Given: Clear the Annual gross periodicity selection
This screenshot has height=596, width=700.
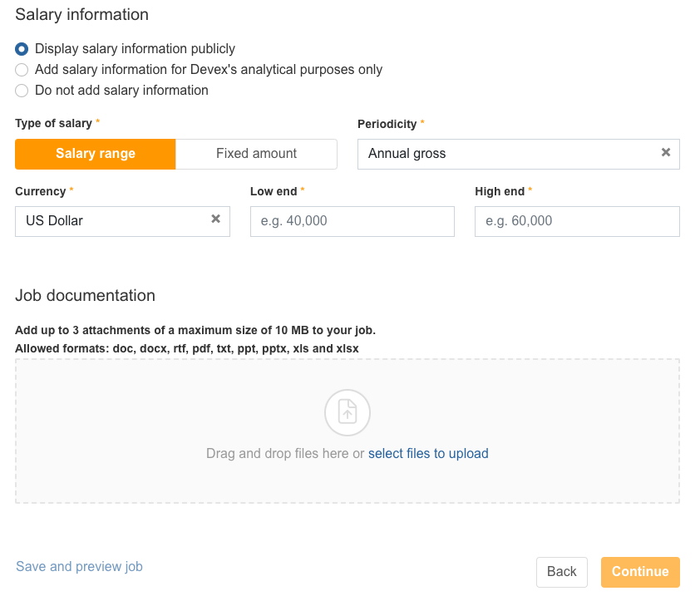Looking at the screenshot, I should point(665,153).
